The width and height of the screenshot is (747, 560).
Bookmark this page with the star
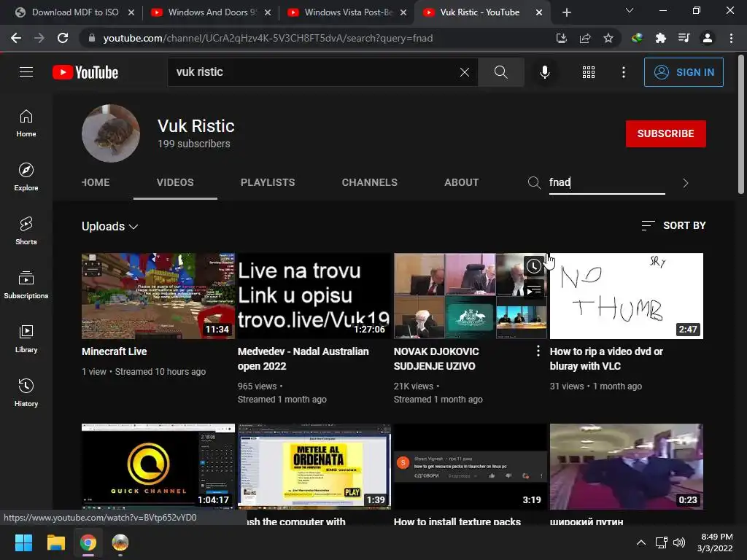[608, 38]
